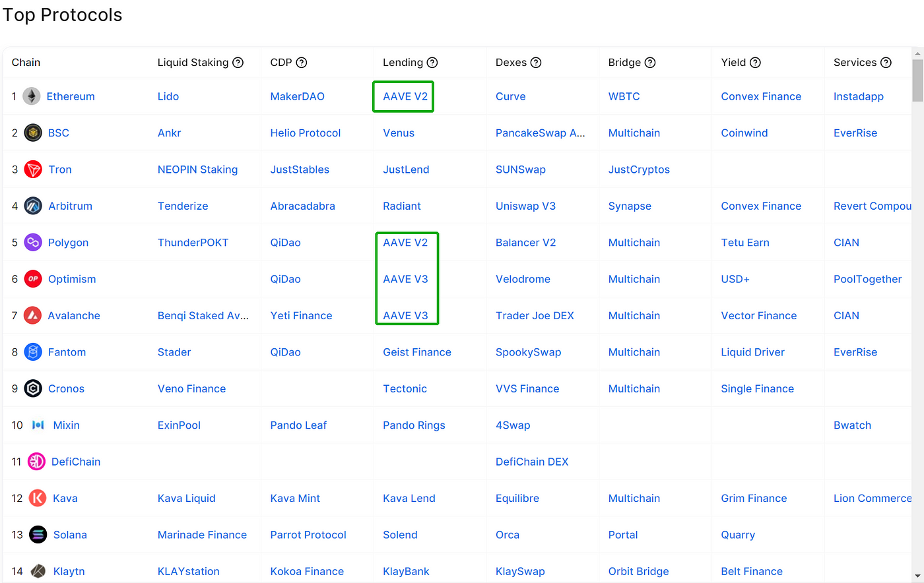Click the Optimism OP logo icon
The image size is (924, 583).
[33, 279]
